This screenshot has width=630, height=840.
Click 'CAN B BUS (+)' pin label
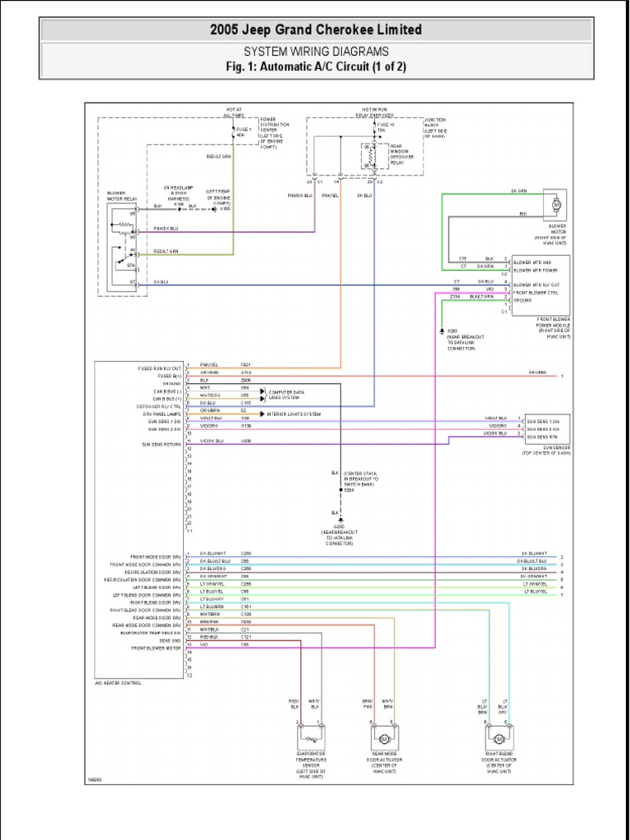167,399
